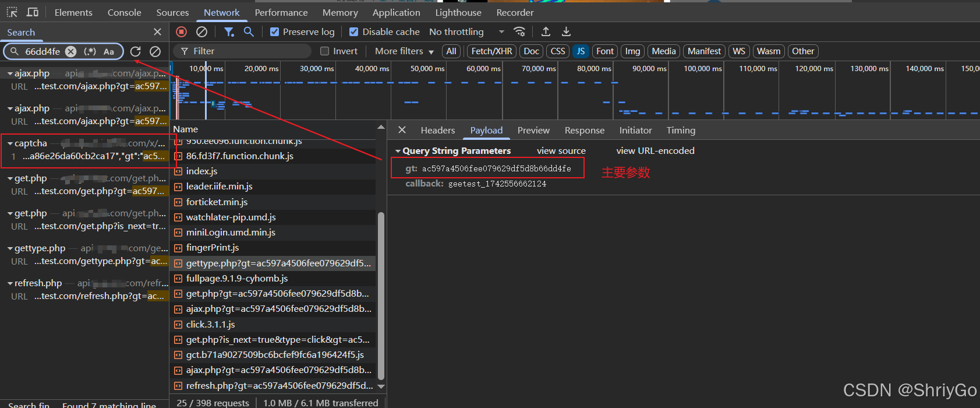This screenshot has width=980, height=408.
Task: Select fingerPrint.js request
Action: 274,248
